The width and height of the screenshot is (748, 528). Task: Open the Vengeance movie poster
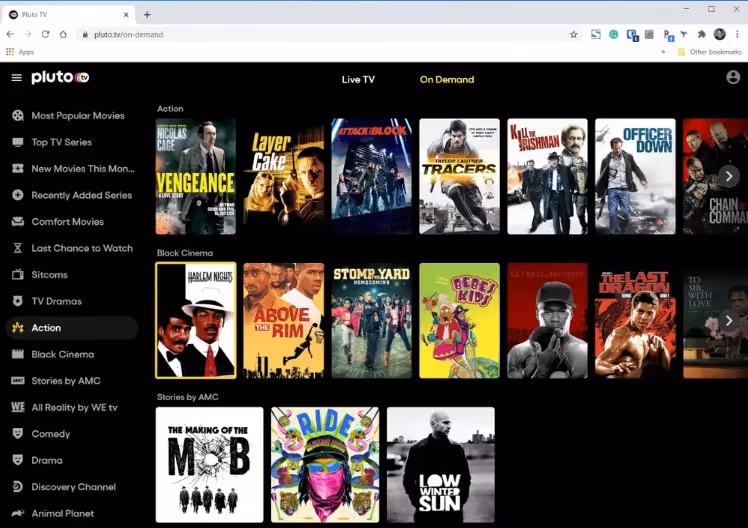click(196, 176)
